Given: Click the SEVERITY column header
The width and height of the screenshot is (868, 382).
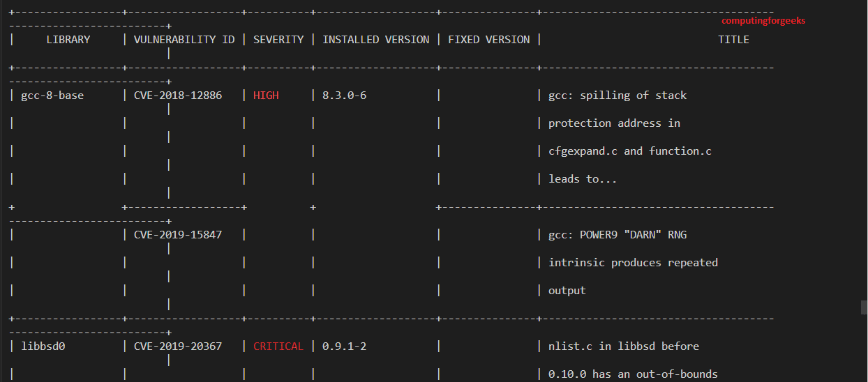Looking at the screenshot, I should click(278, 40).
